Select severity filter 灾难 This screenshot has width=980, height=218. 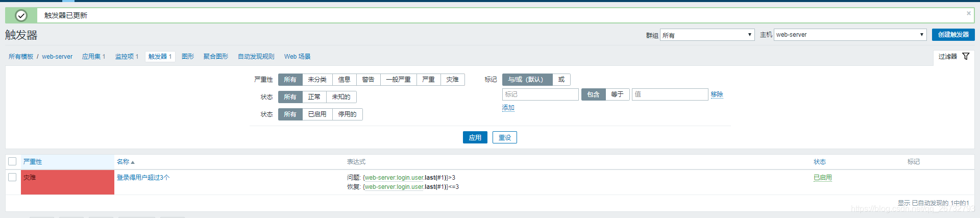452,80
